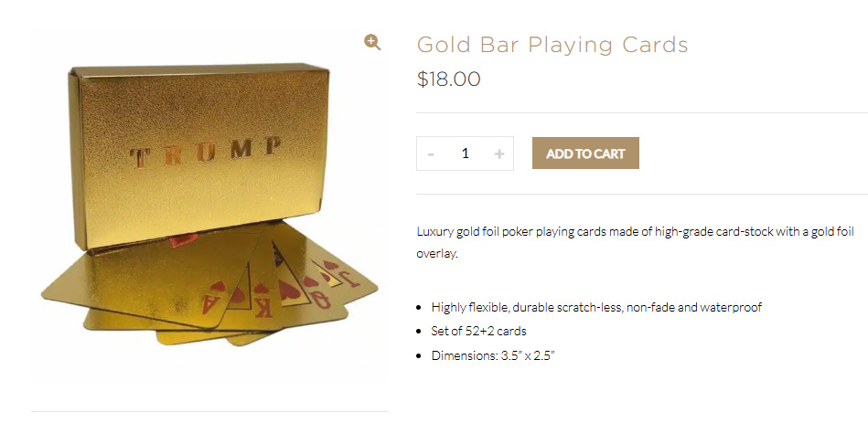Click the Dimensions 3.5" x 2.5" bullet
The height and width of the screenshot is (423, 868).
493,355
